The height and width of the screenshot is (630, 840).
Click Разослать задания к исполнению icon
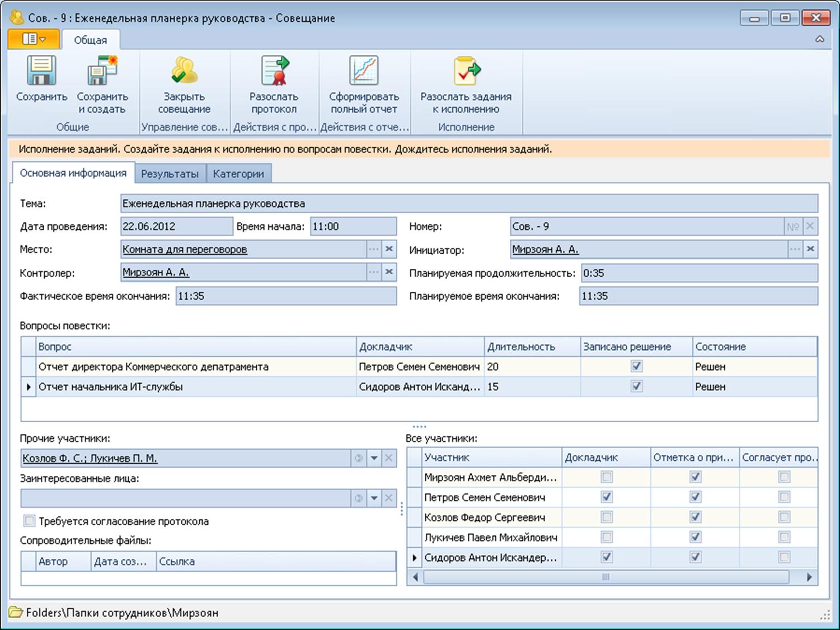(x=466, y=71)
